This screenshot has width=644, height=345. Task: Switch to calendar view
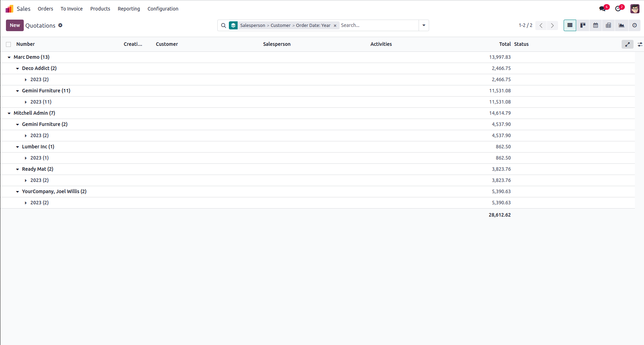[596, 25]
